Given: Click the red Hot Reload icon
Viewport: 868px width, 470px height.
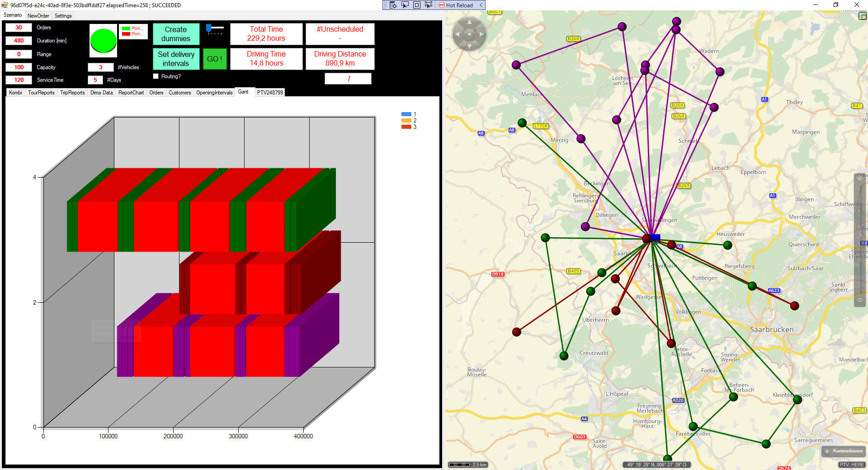Looking at the screenshot, I should click(442, 5).
